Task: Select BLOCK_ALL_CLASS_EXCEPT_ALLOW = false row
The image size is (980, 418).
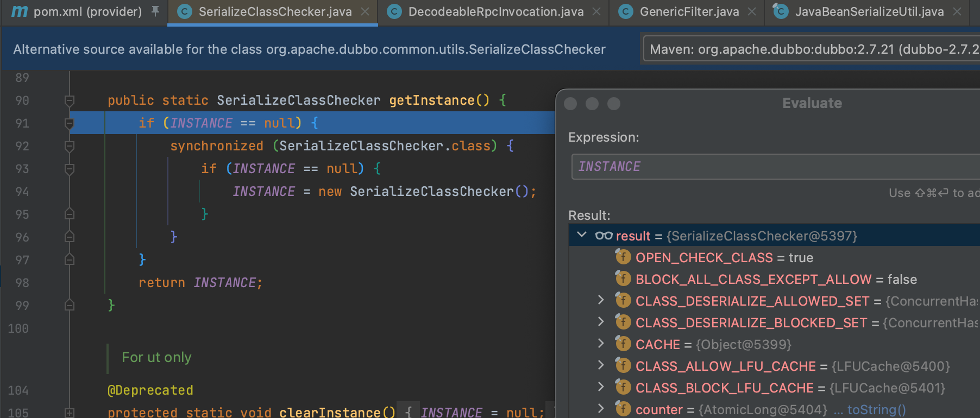Action: pos(775,279)
